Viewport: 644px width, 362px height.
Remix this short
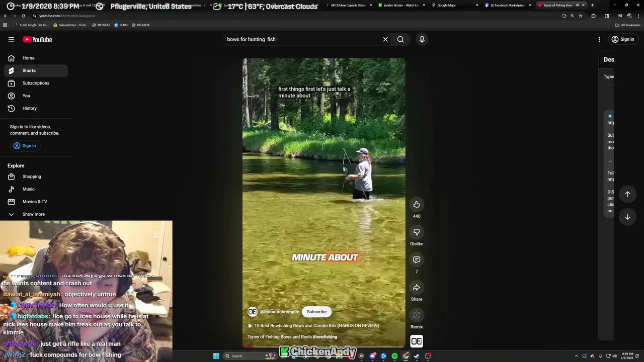[x=417, y=315]
